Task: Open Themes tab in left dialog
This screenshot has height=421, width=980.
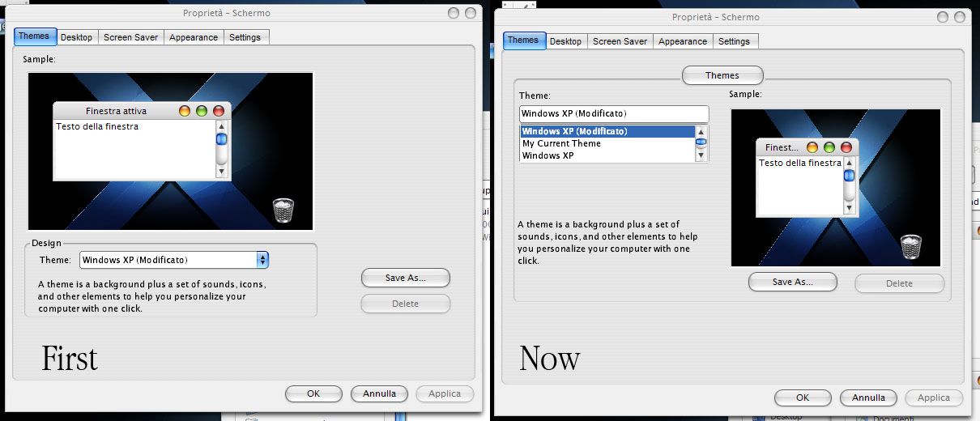Action: (x=34, y=36)
